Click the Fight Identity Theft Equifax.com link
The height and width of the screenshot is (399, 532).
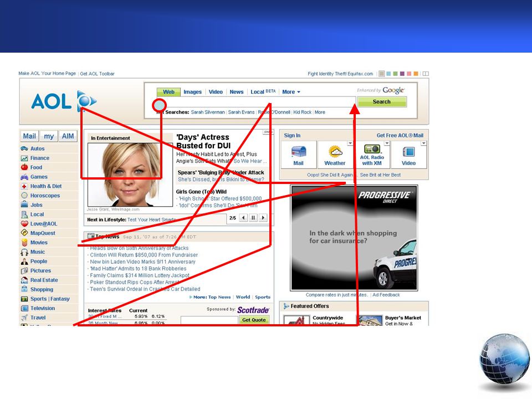[340, 74]
